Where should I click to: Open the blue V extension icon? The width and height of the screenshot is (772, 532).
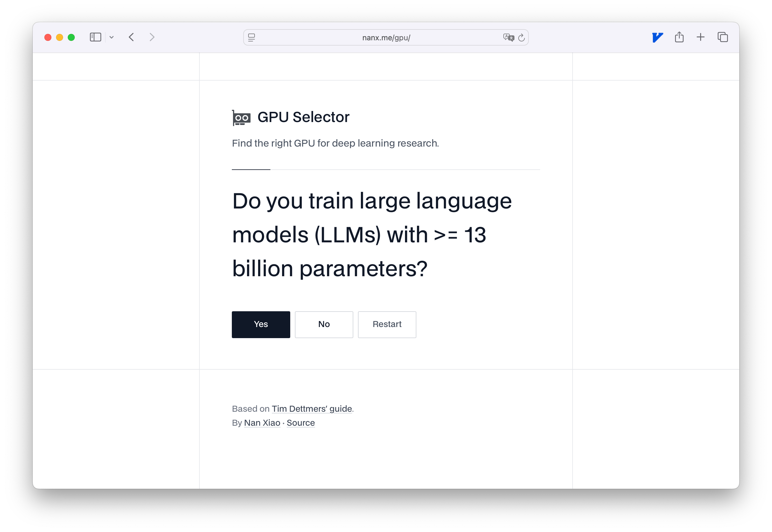tap(657, 37)
